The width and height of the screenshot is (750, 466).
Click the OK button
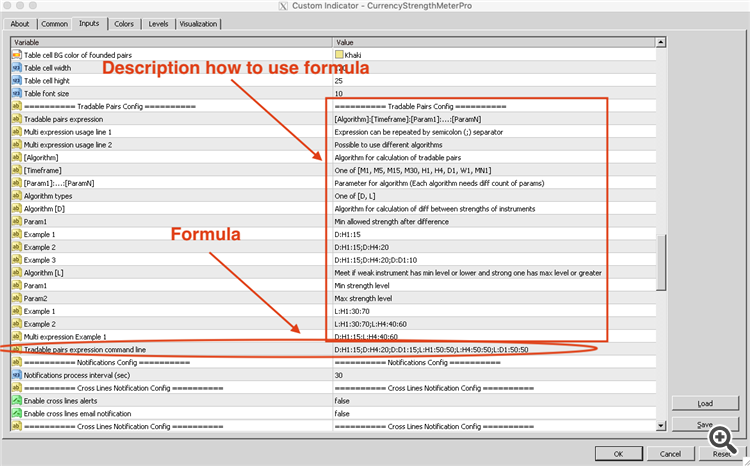(618, 454)
